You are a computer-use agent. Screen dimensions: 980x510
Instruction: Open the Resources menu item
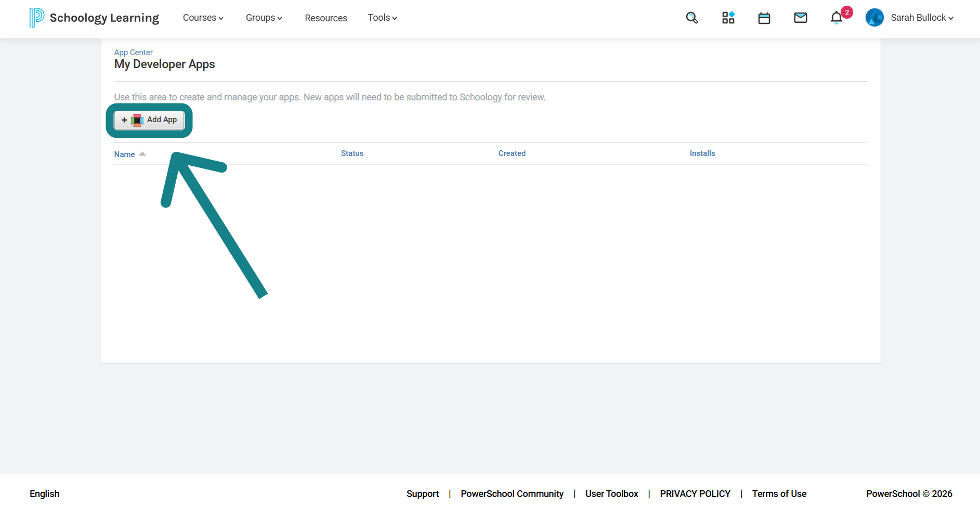coord(326,18)
